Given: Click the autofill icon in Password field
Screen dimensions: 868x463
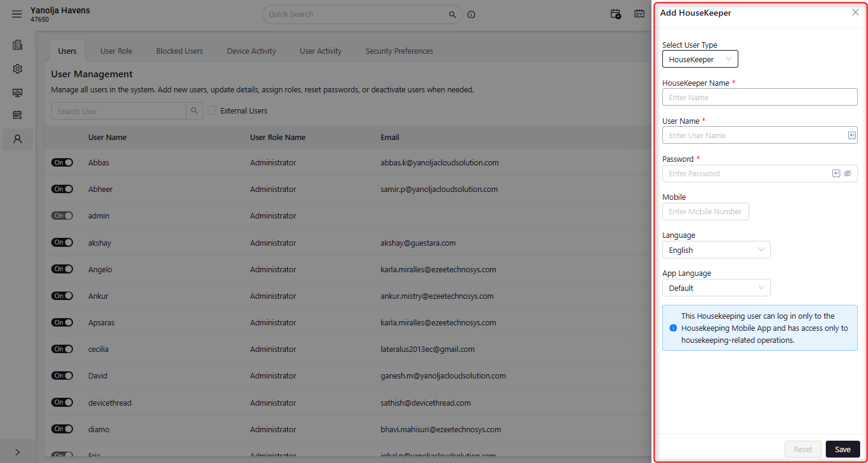Looking at the screenshot, I should [x=836, y=173].
